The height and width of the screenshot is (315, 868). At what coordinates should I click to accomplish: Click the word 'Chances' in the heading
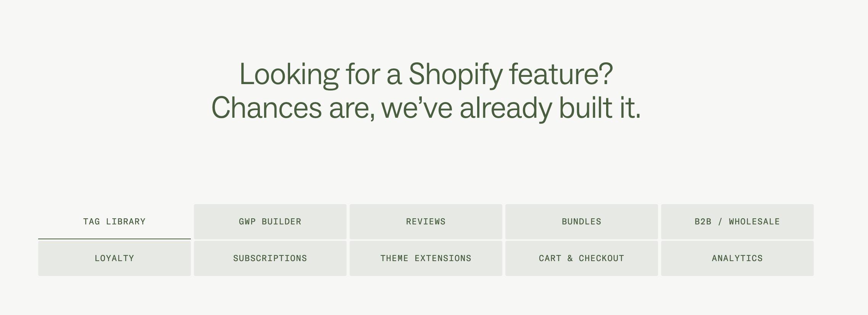[x=266, y=108]
